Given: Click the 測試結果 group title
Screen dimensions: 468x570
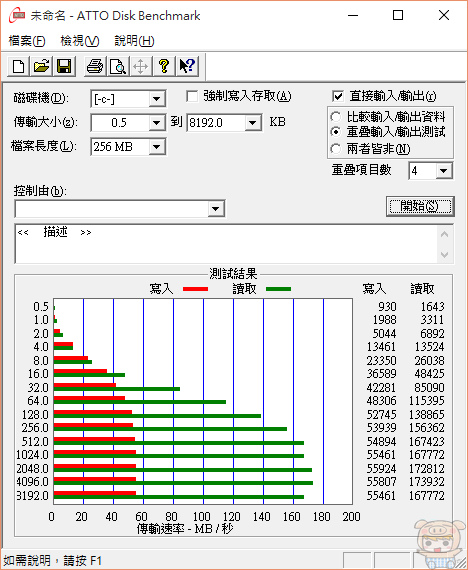Looking at the screenshot, I should [233, 274].
